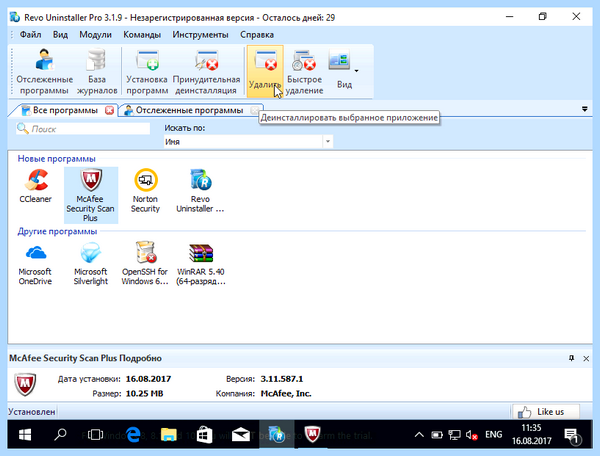Expand the Вид toolbar dropdown arrow
This screenshot has height=456, width=600.
pyautogui.click(x=356, y=71)
